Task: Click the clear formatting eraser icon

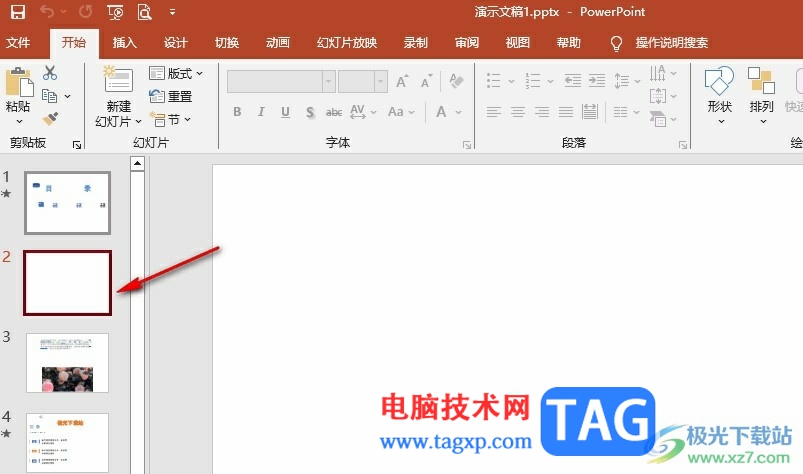Action: click(x=456, y=81)
